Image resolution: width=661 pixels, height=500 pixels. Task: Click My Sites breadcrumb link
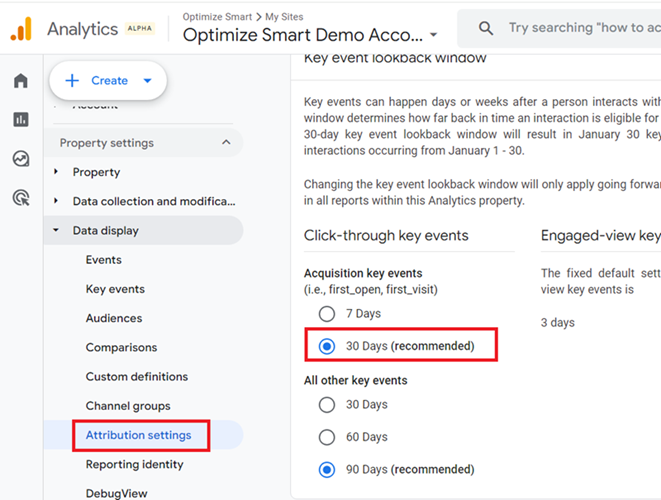284,17
